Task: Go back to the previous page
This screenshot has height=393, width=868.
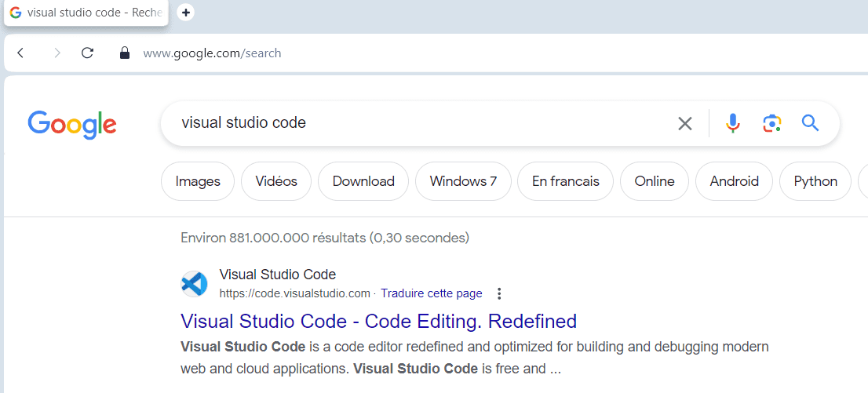Action: coord(20,53)
